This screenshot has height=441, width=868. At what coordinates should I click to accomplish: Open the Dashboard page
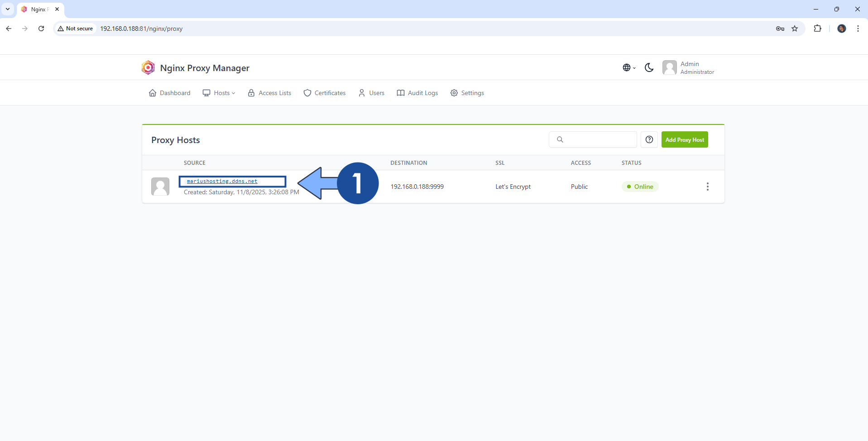[175, 93]
